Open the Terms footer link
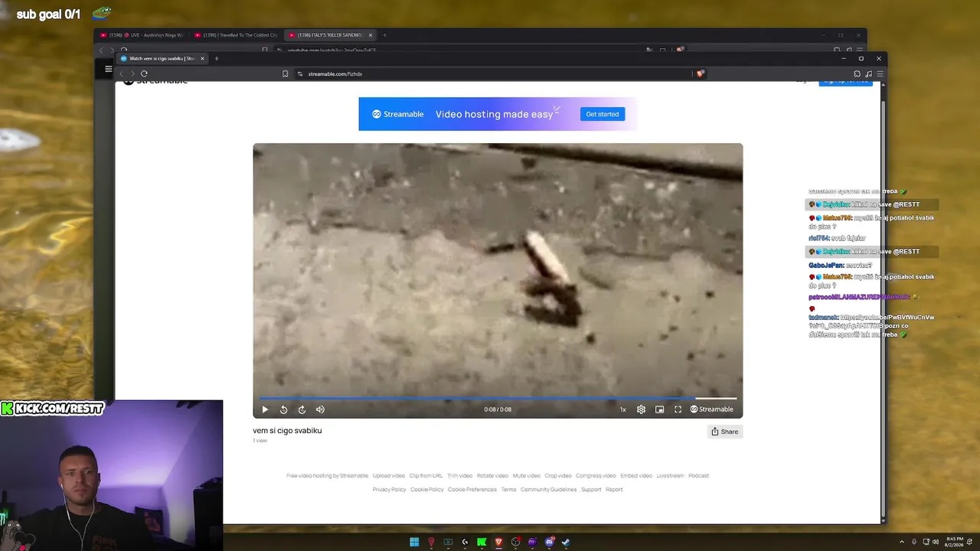 point(508,490)
